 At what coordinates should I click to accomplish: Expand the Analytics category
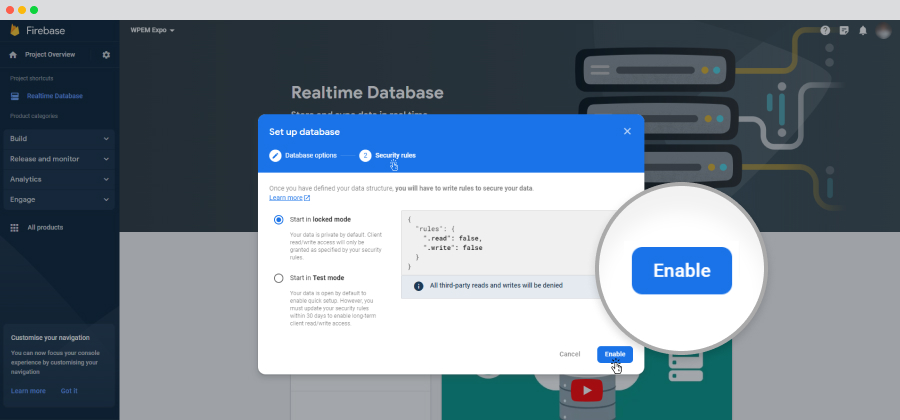click(x=60, y=180)
